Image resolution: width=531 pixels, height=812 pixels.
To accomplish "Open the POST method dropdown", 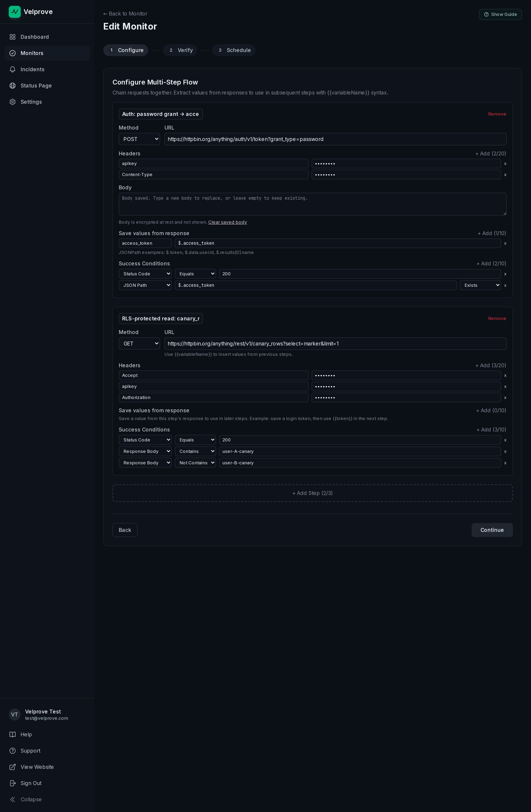I will [x=139, y=139].
